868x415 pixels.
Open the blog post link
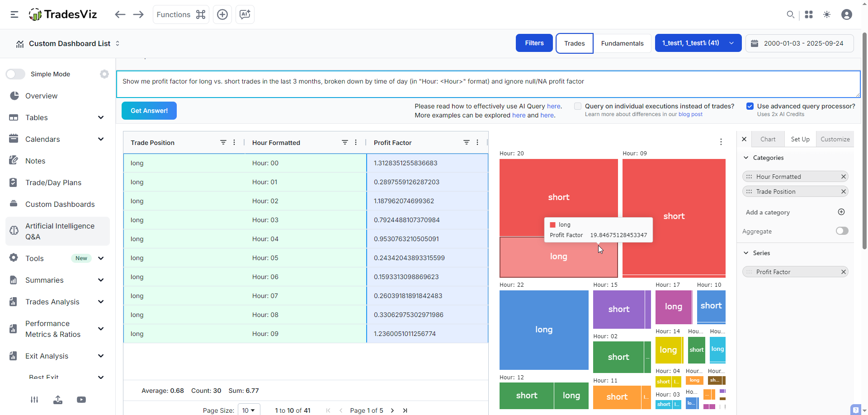click(690, 114)
